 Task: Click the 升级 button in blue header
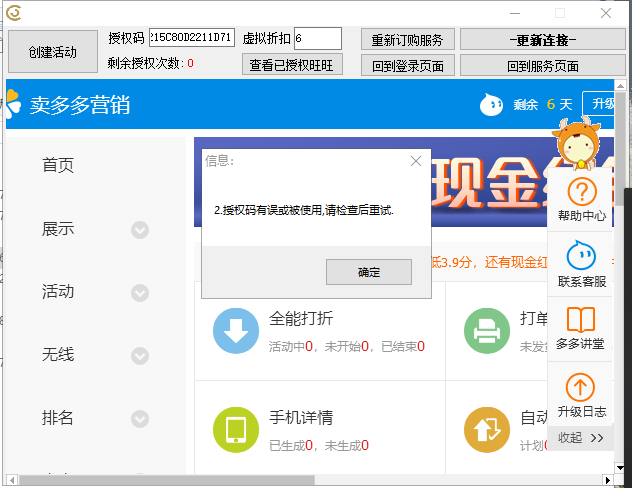pyautogui.click(x=599, y=104)
